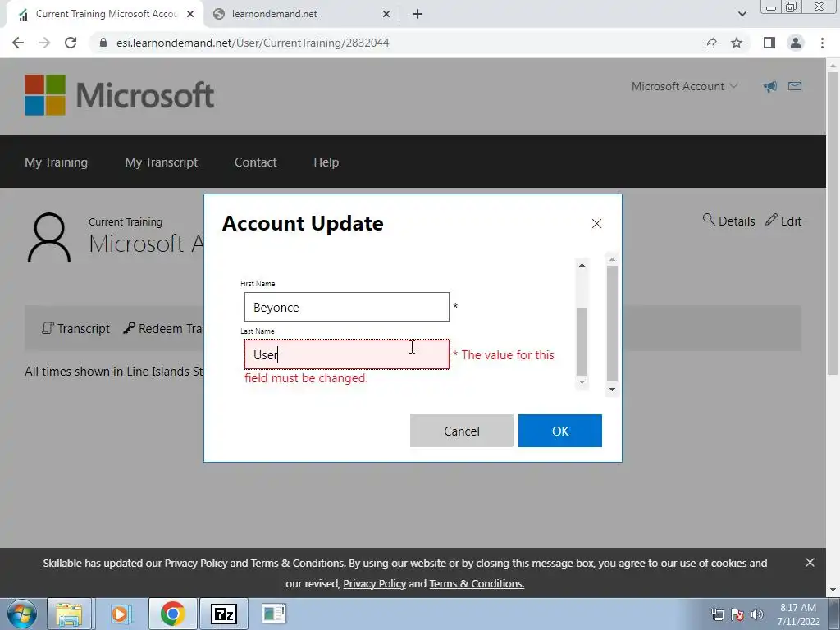840x630 pixels.
Task: Open the announcements megaphone icon
Action: click(x=770, y=86)
